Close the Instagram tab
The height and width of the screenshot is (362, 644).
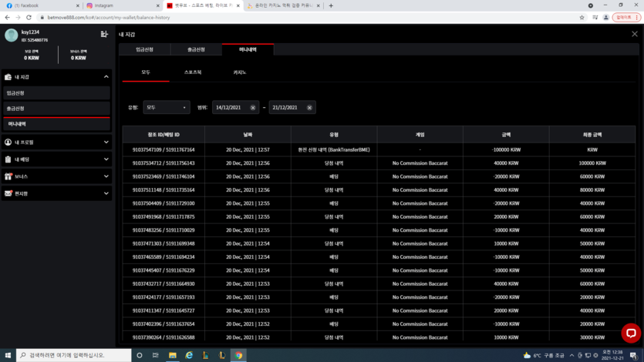(x=157, y=5)
